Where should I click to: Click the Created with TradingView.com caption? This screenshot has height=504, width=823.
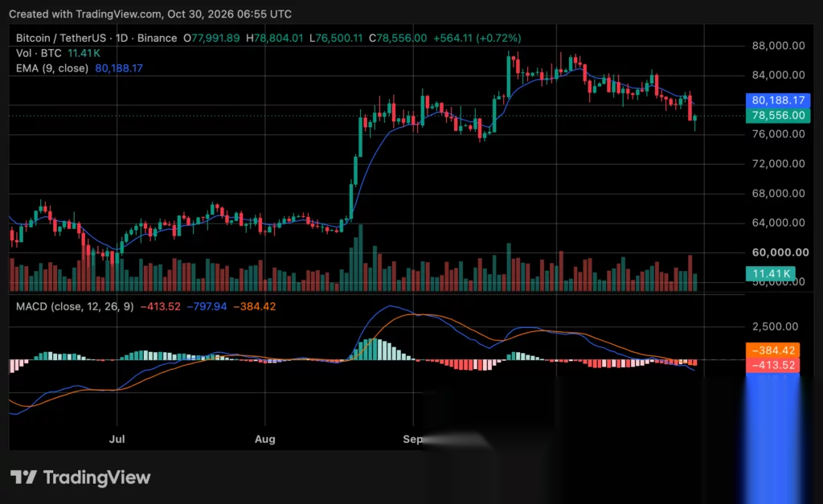[150, 14]
